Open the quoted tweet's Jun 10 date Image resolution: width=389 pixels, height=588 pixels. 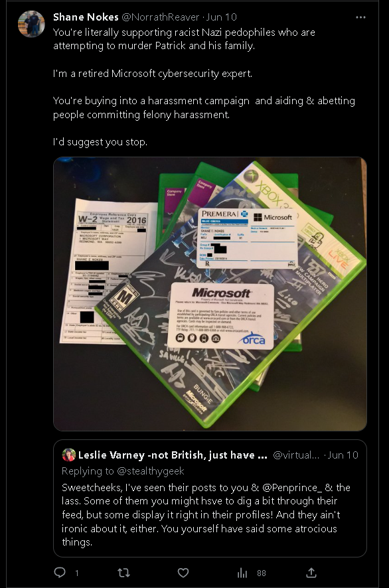(x=343, y=455)
